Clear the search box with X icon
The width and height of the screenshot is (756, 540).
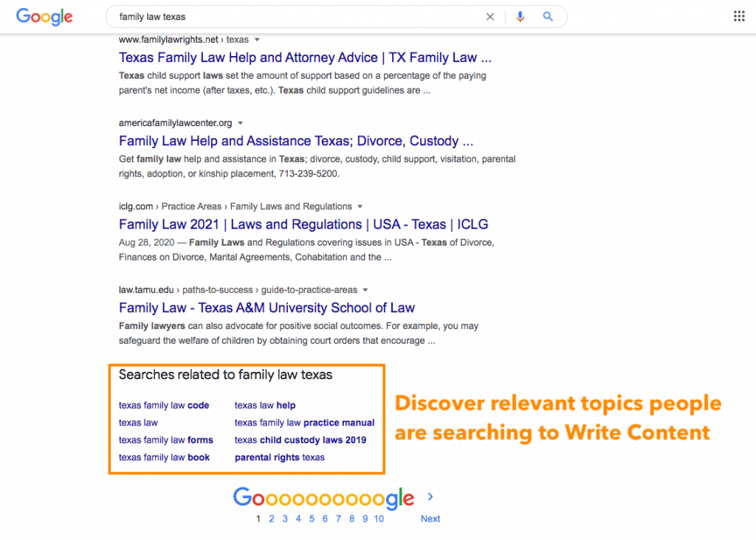click(x=490, y=17)
